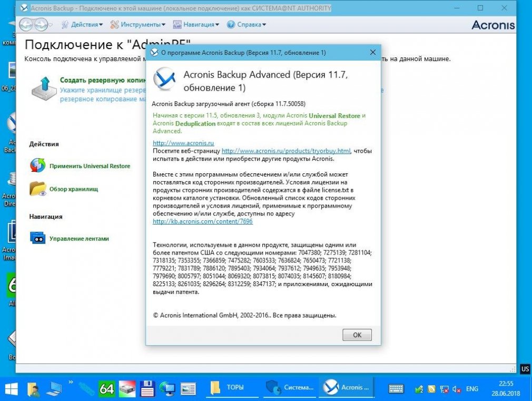
Task: Click the Universal Restore globe icon
Action: click(x=37, y=165)
